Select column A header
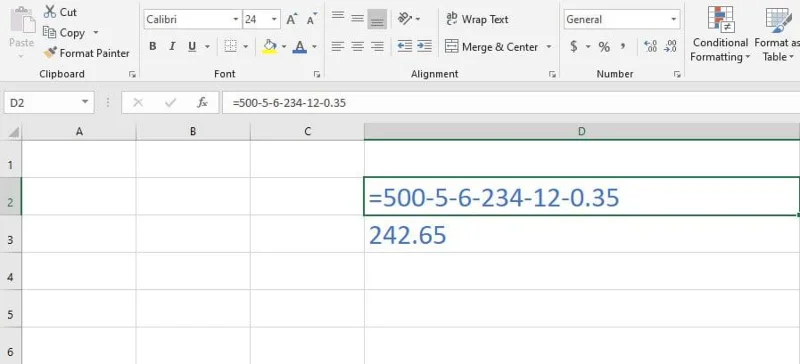Viewport: 800px width, 364px height. pyautogui.click(x=79, y=132)
